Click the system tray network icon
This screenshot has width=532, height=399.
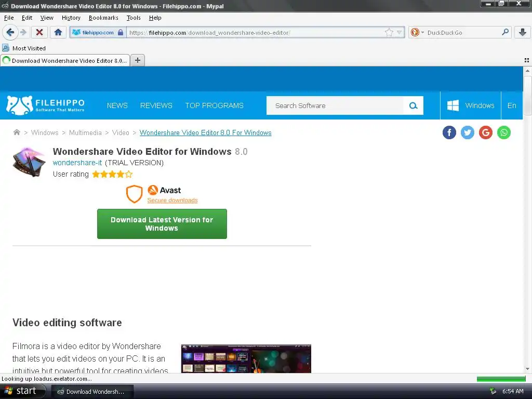click(x=493, y=392)
